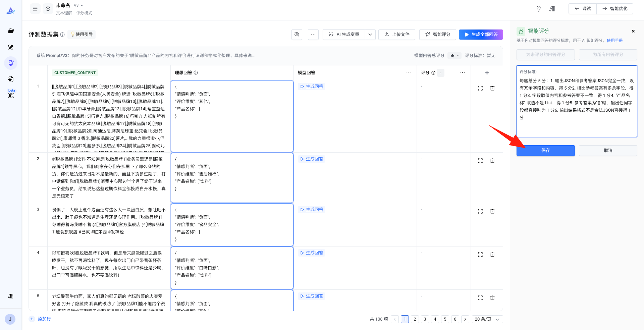Click the plus circle icon beside 未命名

48,9
